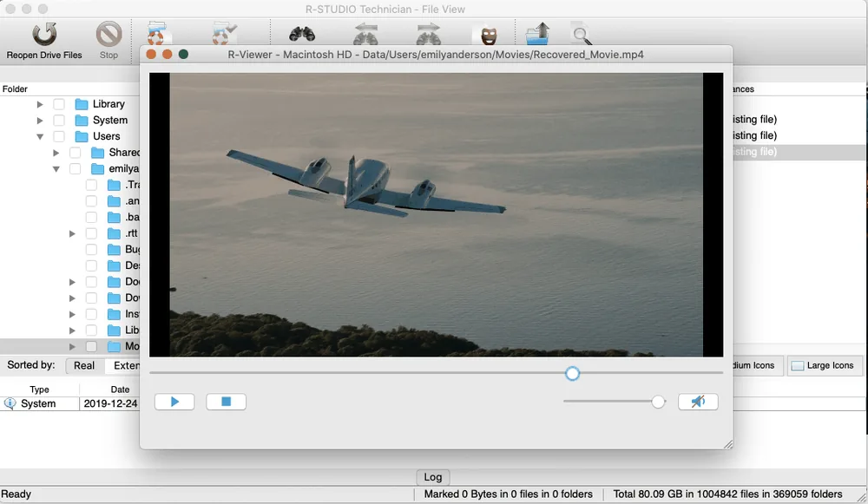Click the Folder column header
This screenshot has height=504, width=868.
[x=15, y=89]
